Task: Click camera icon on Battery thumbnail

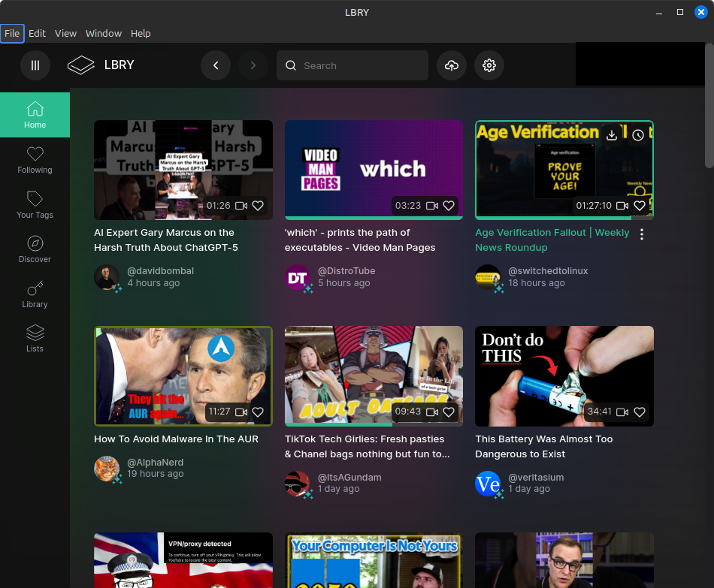Action: click(622, 412)
